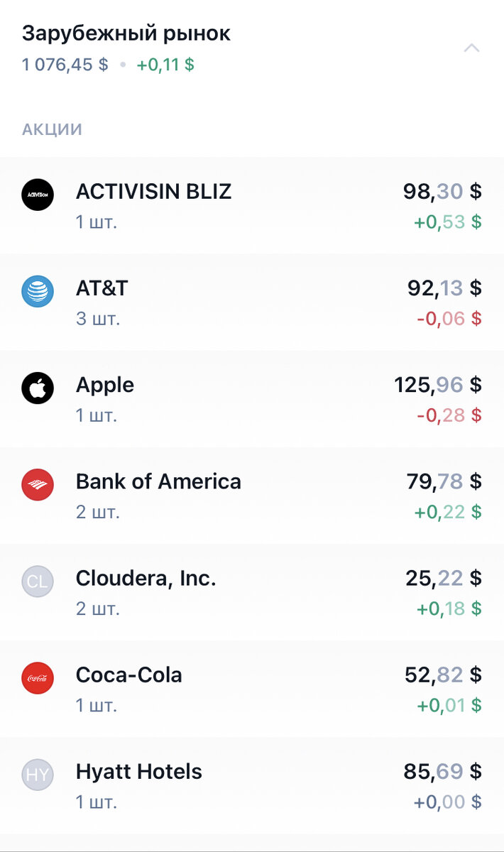Tap the Activision Blizzard logo icon

38,194
